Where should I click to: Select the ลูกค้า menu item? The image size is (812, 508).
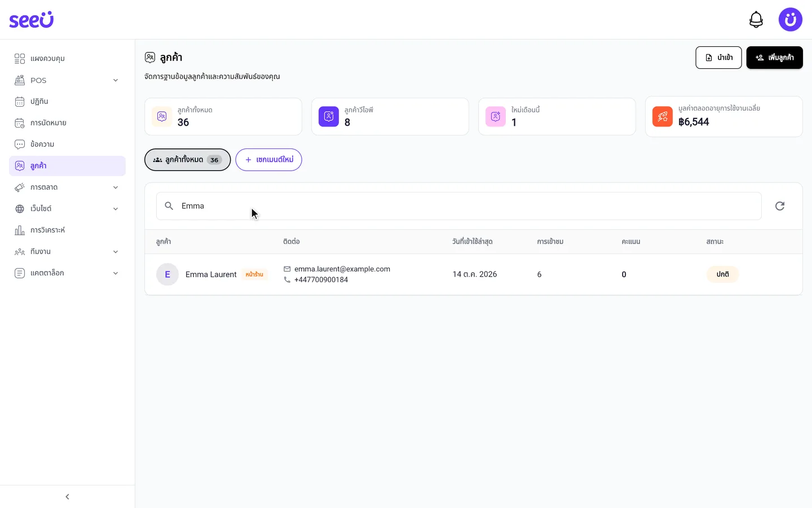67,166
